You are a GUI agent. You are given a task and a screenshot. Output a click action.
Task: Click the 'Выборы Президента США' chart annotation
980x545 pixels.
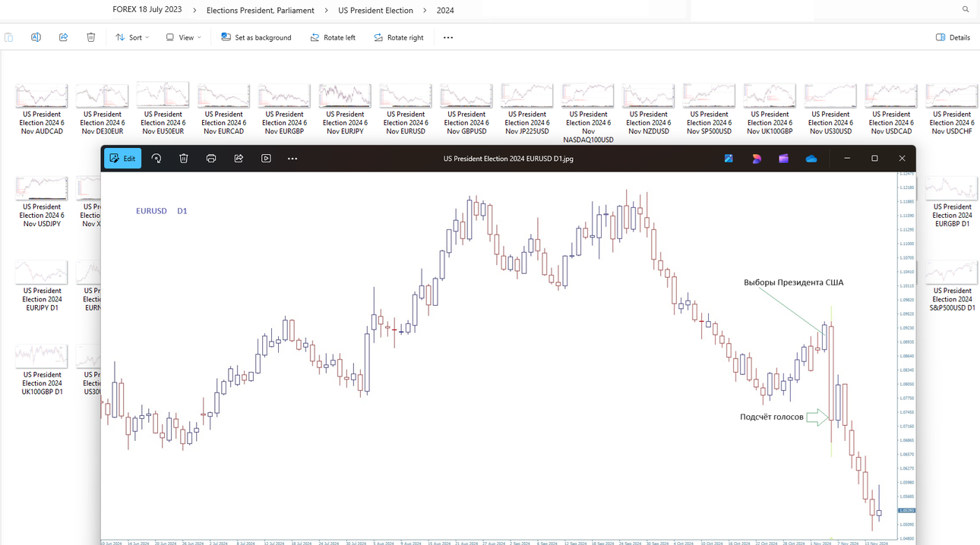[793, 282]
